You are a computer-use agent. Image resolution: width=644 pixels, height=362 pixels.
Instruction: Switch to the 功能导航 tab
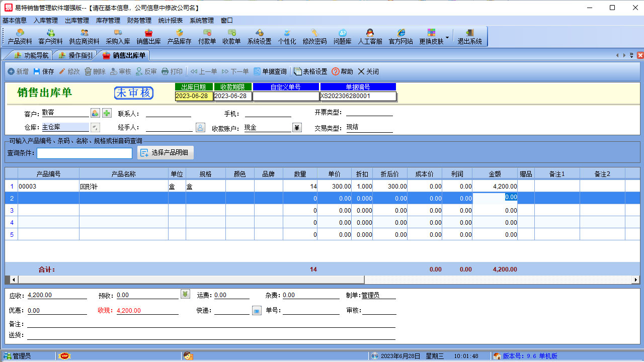[x=31, y=55]
